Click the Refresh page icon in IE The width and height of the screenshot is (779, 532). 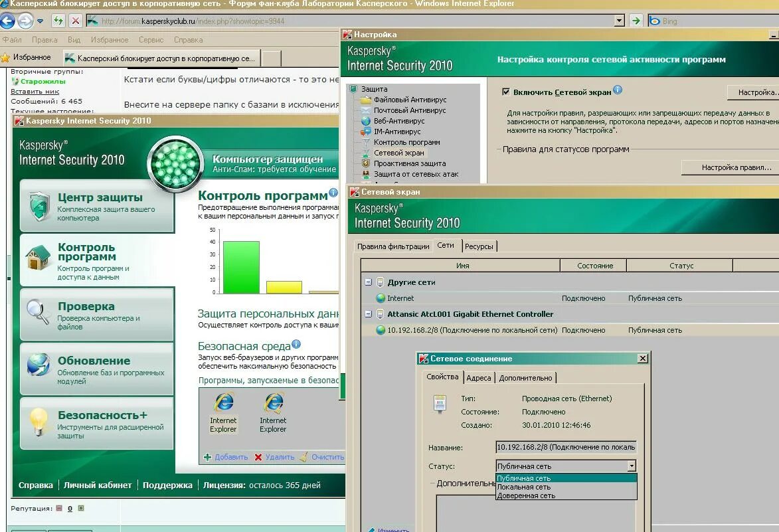tap(58, 21)
